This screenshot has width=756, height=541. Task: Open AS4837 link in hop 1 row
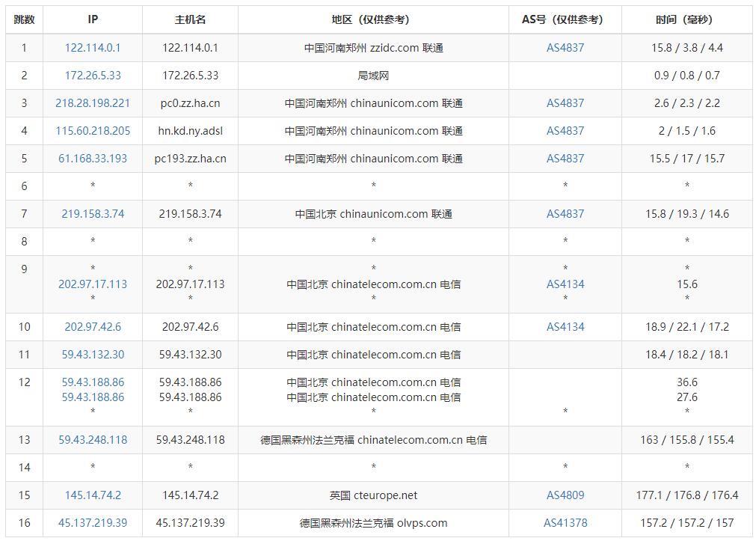(x=565, y=48)
